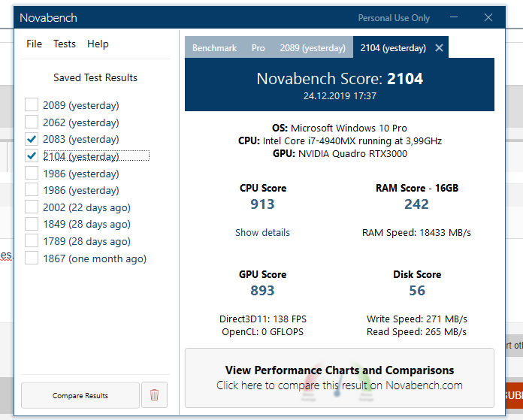Click the Novabench Score: 2104 header
Image resolution: width=523 pixels, height=420 pixels.
point(340,79)
